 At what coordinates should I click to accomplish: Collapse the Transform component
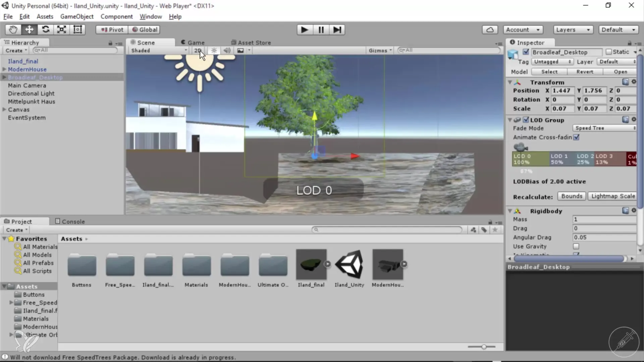pos(510,82)
